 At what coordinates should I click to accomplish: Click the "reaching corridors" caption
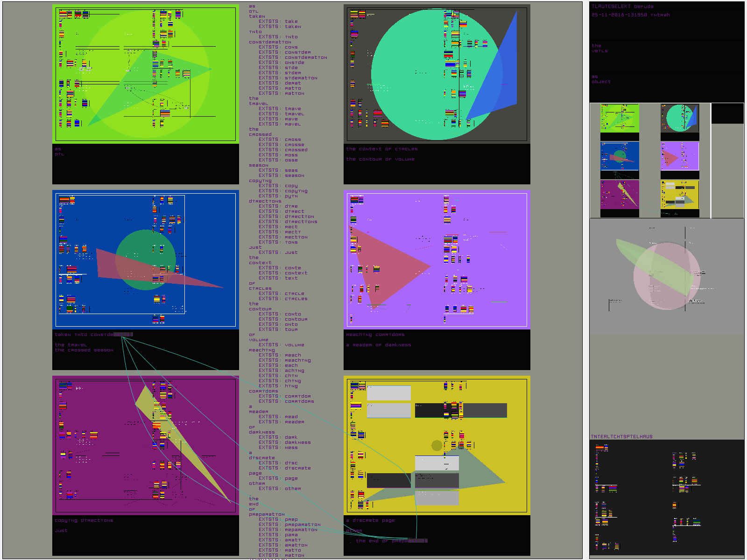(x=375, y=335)
